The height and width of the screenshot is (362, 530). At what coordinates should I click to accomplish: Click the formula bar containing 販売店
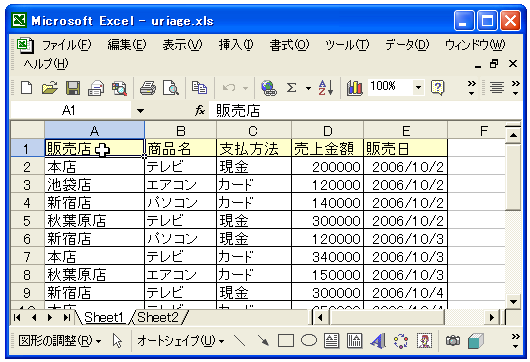click(x=364, y=111)
